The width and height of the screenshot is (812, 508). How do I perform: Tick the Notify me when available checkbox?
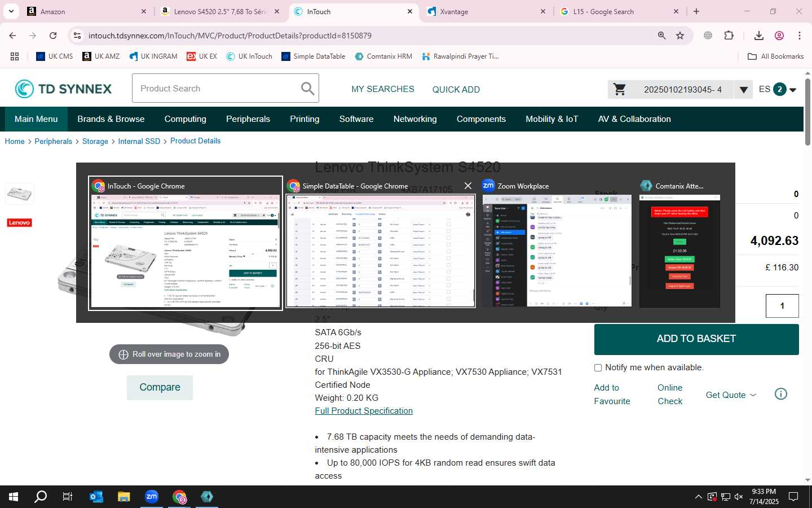pyautogui.click(x=598, y=367)
